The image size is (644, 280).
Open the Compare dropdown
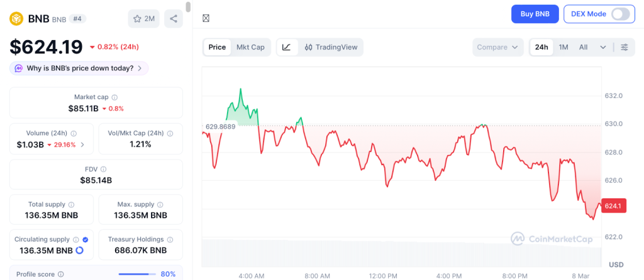pyautogui.click(x=498, y=47)
